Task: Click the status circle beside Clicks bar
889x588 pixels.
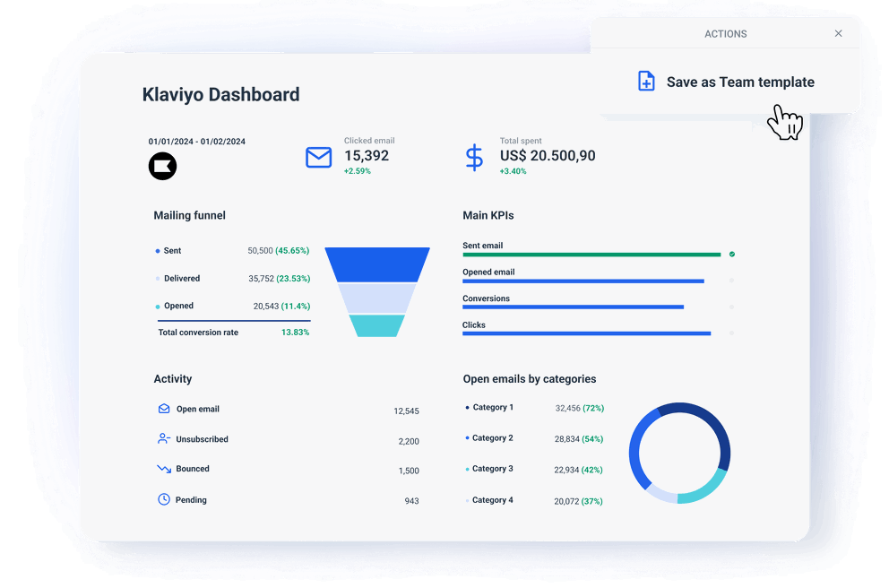Action: tap(731, 334)
